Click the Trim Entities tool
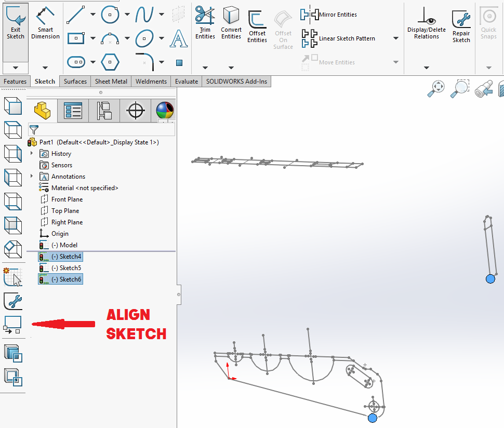This screenshot has width=504, height=428. click(205, 22)
